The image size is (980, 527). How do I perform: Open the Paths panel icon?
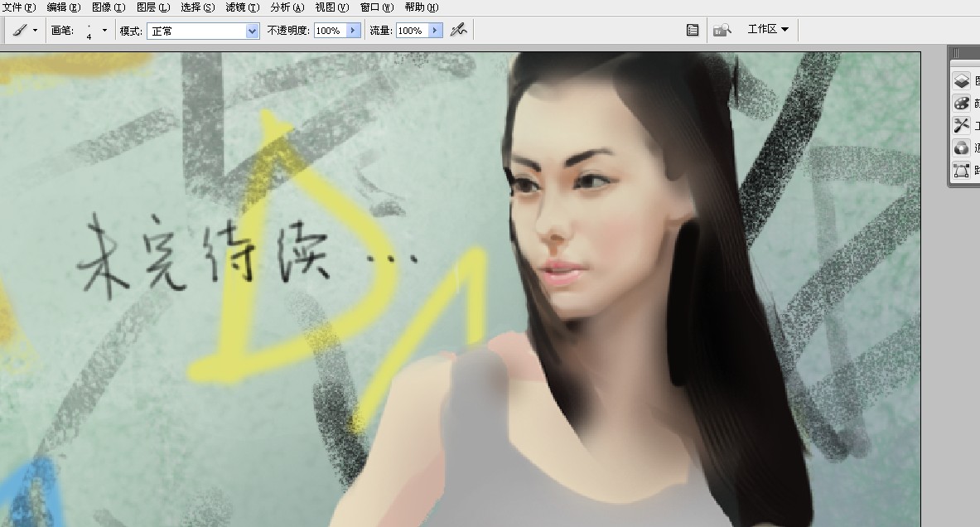click(x=961, y=170)
